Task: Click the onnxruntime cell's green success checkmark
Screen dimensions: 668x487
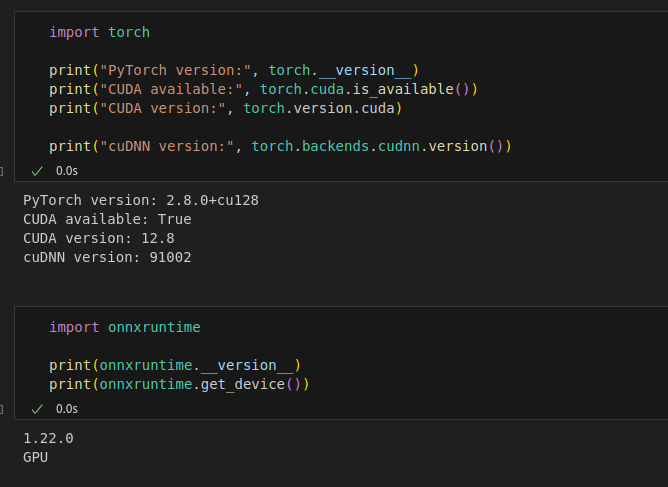Action: pos(37,409)
